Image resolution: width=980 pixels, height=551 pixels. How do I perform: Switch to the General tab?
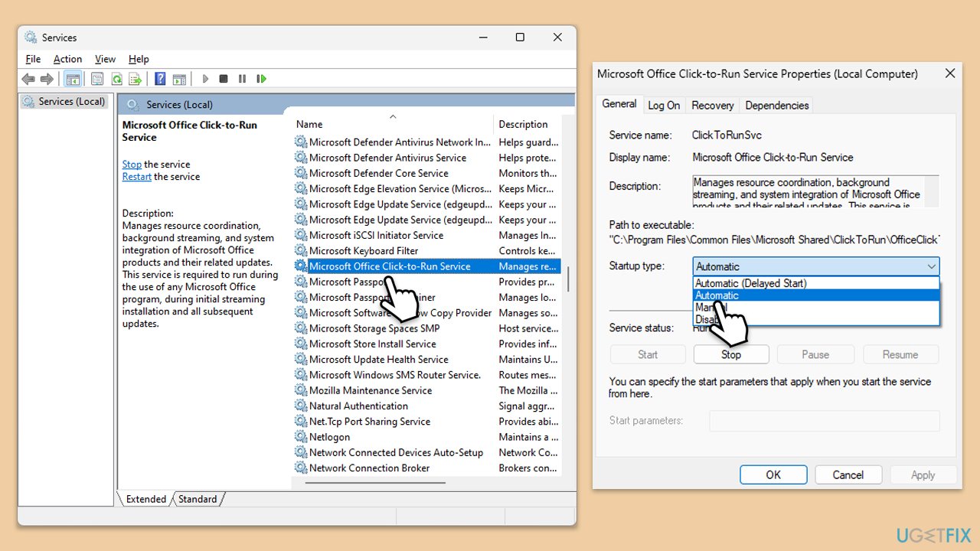pos(619,104)
